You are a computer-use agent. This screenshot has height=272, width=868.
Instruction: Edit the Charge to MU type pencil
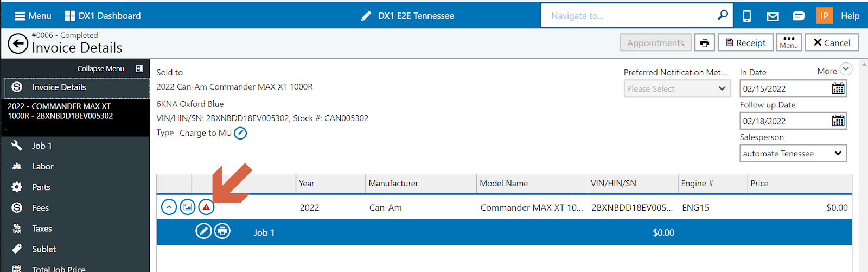point(240,133)
